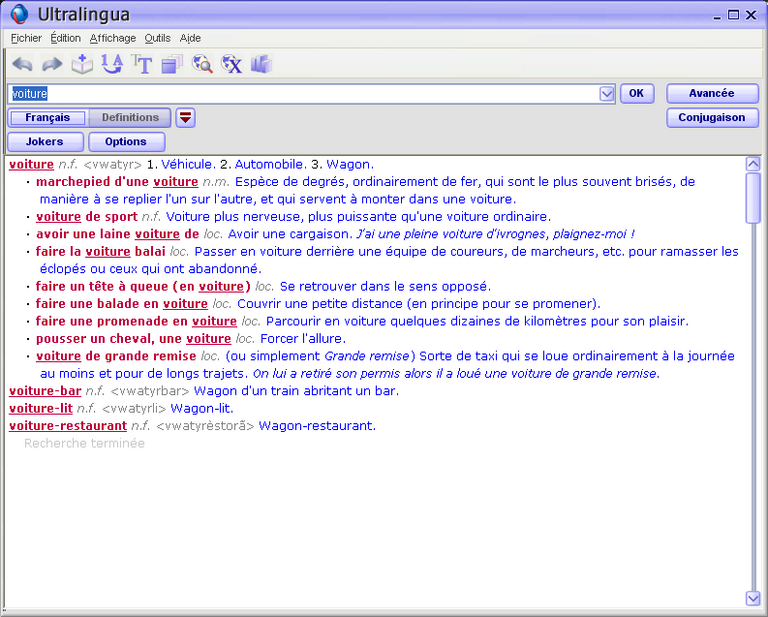The width and height of the screenshot is (768, 617).
Task: Click the pronunciation text <vwatyr>
Action: (x=113, y=165)
